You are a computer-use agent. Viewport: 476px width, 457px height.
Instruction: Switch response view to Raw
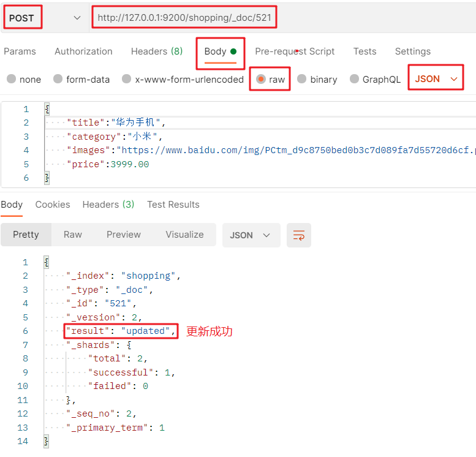(72, 235)
